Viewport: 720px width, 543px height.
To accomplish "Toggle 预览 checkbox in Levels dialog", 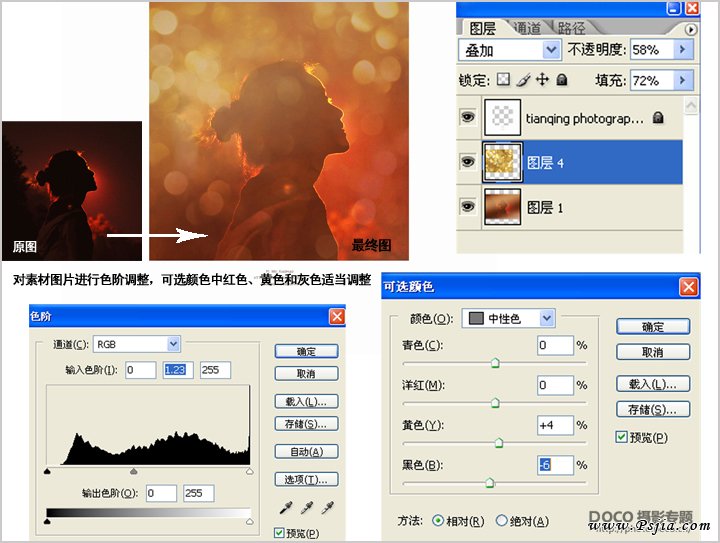I will pyautogui.click(x=279, y=532).
